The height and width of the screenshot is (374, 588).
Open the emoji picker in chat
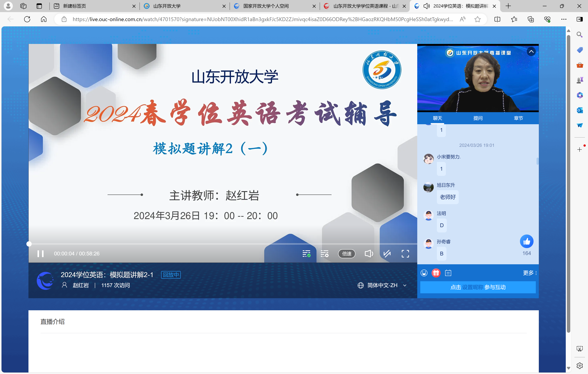(424, 273)
